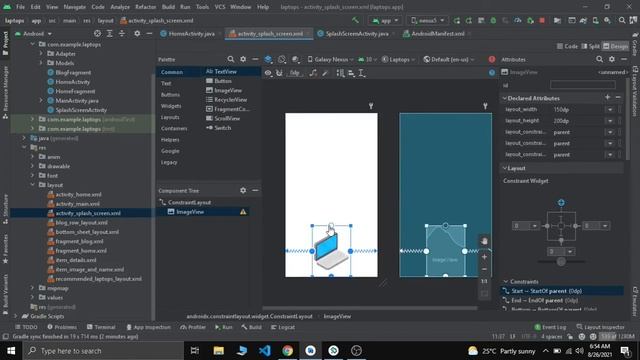This screenshot has height=360, width=640.
Task: Toggle the Structure side tab
Action: (5, 209)
